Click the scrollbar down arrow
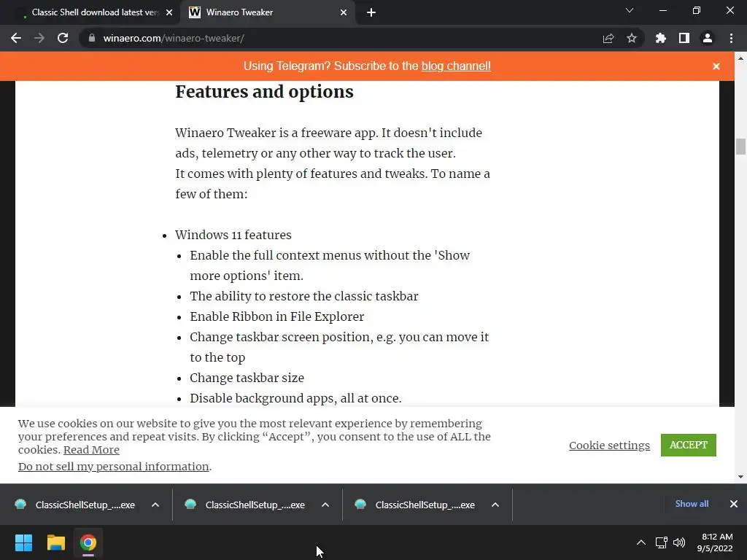The height and width of the screenshot is (560, 747). pyautogui.click(x=740, y=477)
